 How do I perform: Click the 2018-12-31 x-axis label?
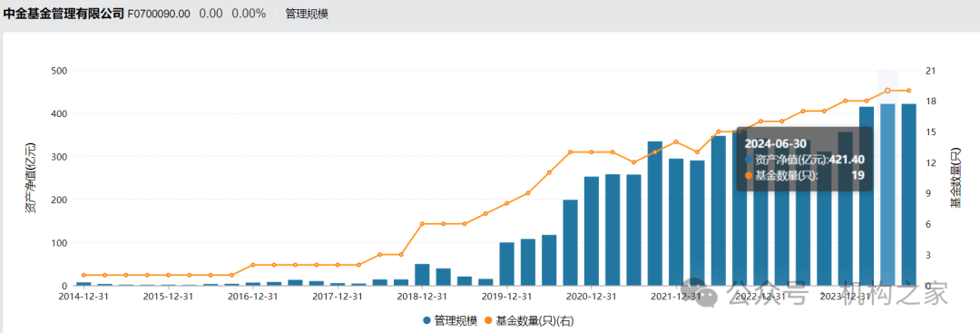[x=423, y=296]
